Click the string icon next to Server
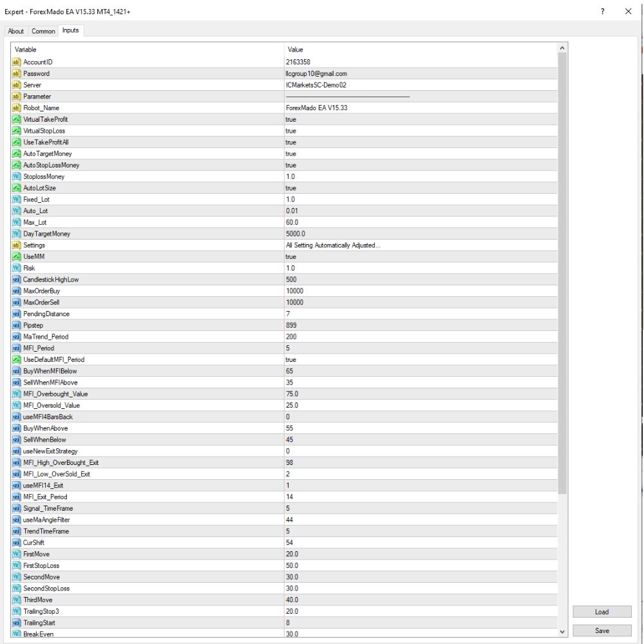 click(17, 85)
